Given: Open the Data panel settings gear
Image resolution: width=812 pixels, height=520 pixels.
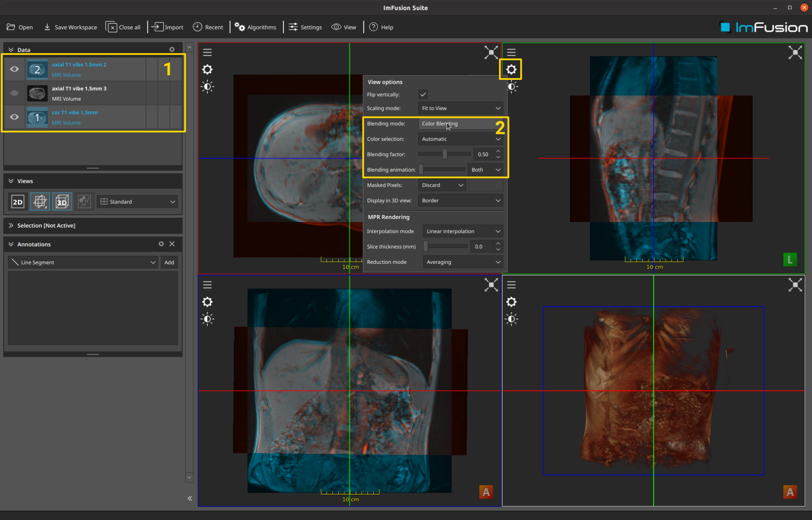Looking at the screenshot, I should click(172, 49).
